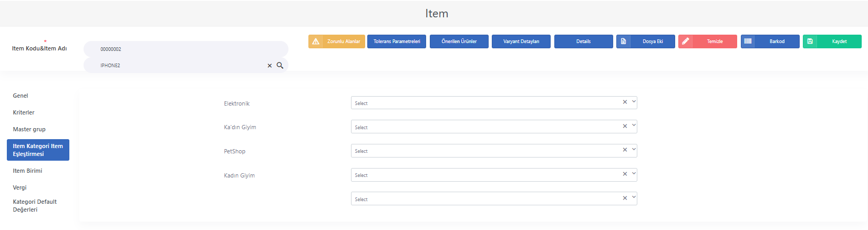The height and width of the screenshot is (230, 868).
Task: Switch to the Master grup section
Action: (29, 129)
